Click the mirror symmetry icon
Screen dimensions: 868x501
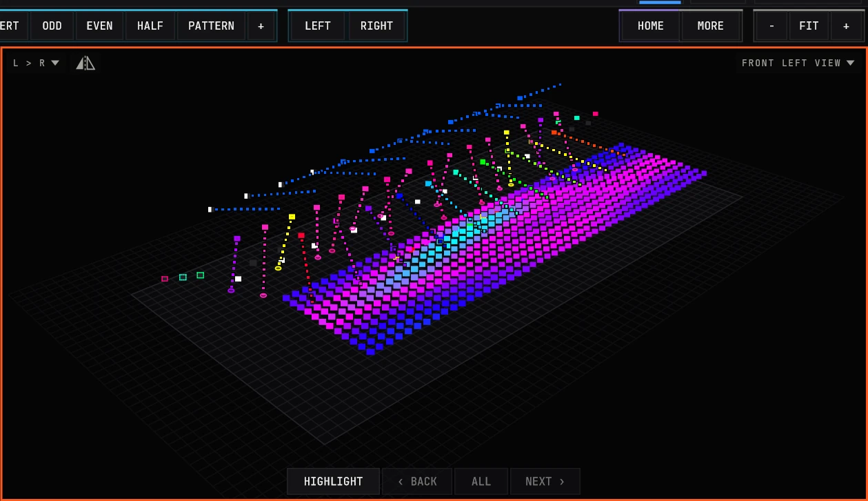point(85,63)
